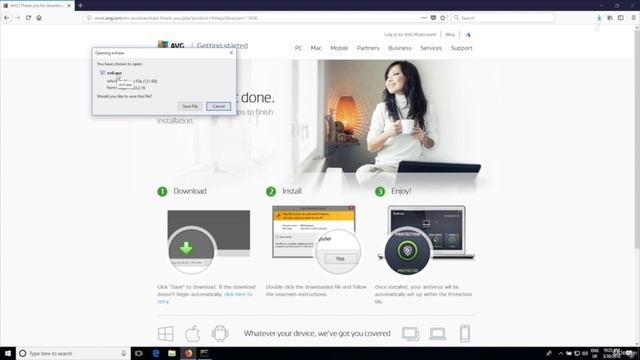
Task: Open the browser home page icon
Action: coord(39,18)
